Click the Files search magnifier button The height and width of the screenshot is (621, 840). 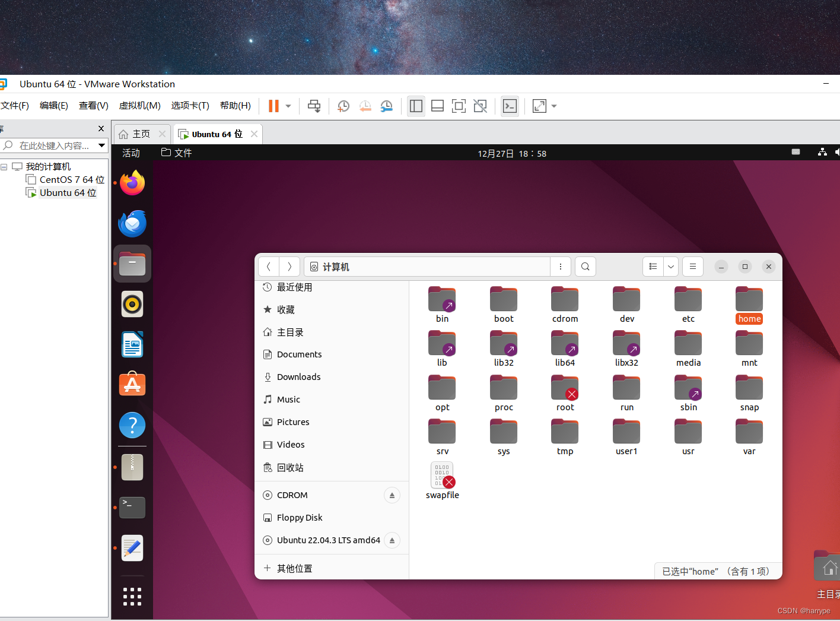point(586,267)
